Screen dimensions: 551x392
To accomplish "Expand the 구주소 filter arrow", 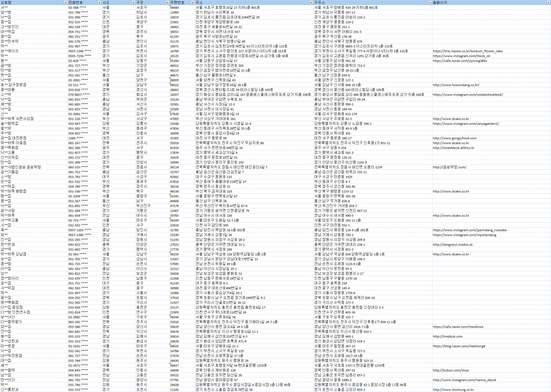I will coord(430,3).
